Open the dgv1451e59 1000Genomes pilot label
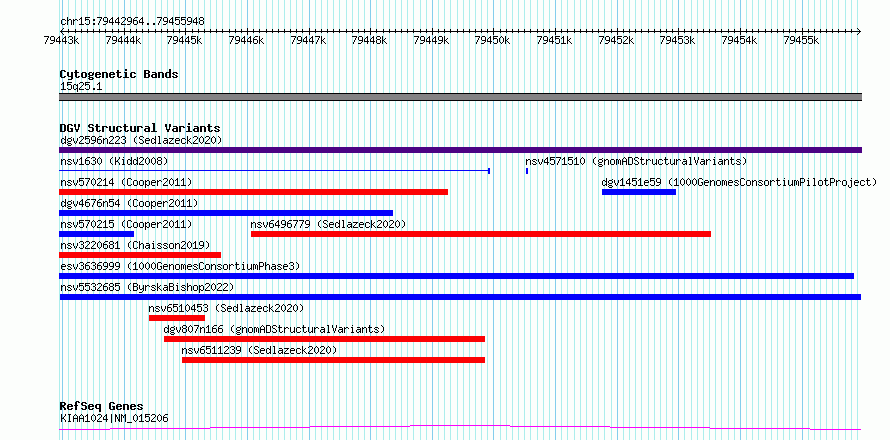Image resolution: width=890 pixels, height=440 pixels. [739, 182]
